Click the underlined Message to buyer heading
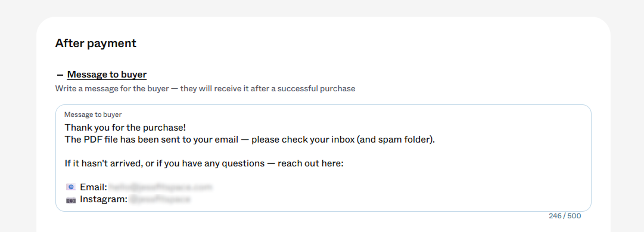Viewport: 644px width, 232px height. coord(107,75)
